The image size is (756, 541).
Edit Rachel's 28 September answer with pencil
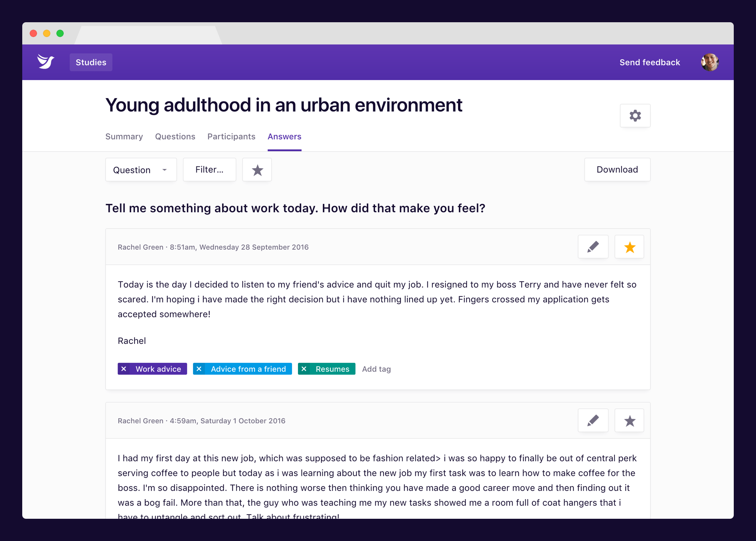(x=593, y=247)
